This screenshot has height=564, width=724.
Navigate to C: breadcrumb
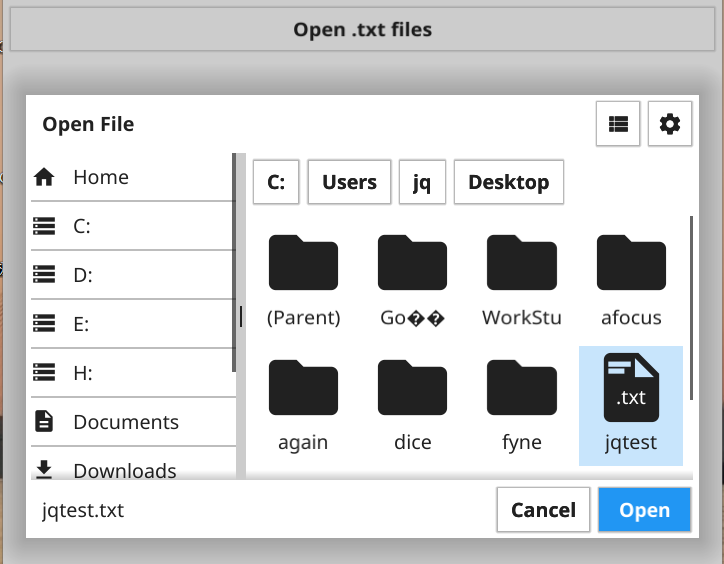click(276, 182)
